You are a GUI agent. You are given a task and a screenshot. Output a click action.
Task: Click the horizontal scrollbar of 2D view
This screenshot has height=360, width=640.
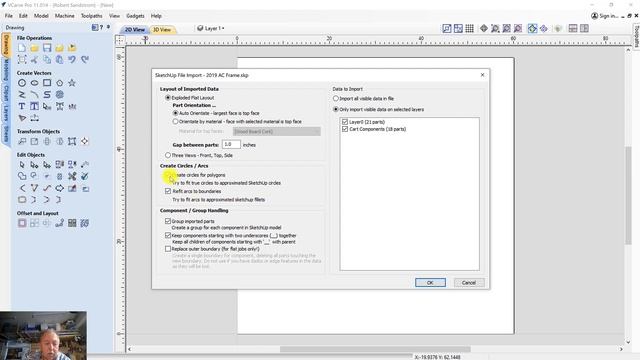pos(375,349)
